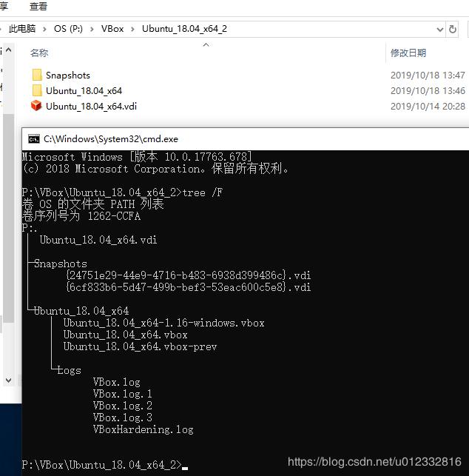Click {24751e29-...486c}.vdi in cmd
This screenshot has height=476, width=469.
(x=189, y=275)
